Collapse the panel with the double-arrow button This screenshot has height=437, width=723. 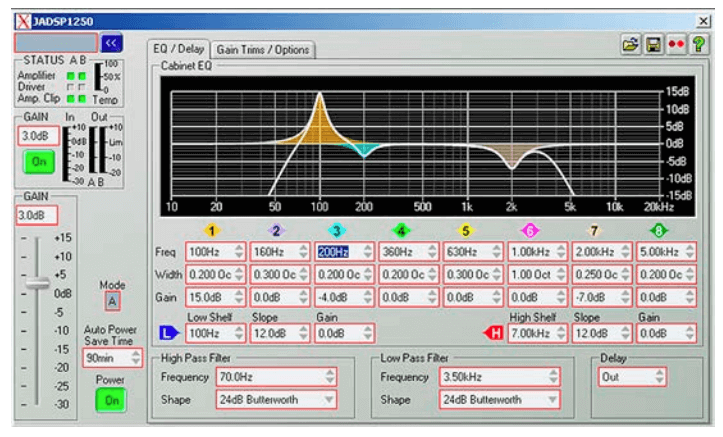pyautogui.click(x=111, y=43)
